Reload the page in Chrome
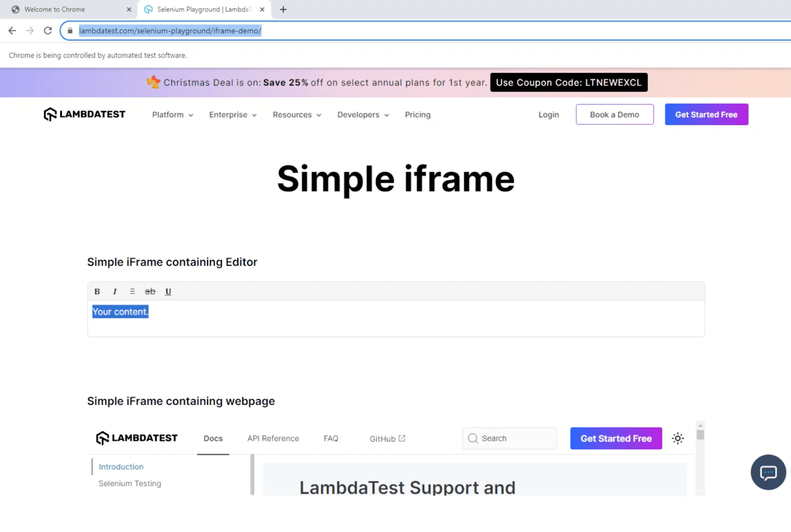791x532 pixels. (x=48, y=31)
